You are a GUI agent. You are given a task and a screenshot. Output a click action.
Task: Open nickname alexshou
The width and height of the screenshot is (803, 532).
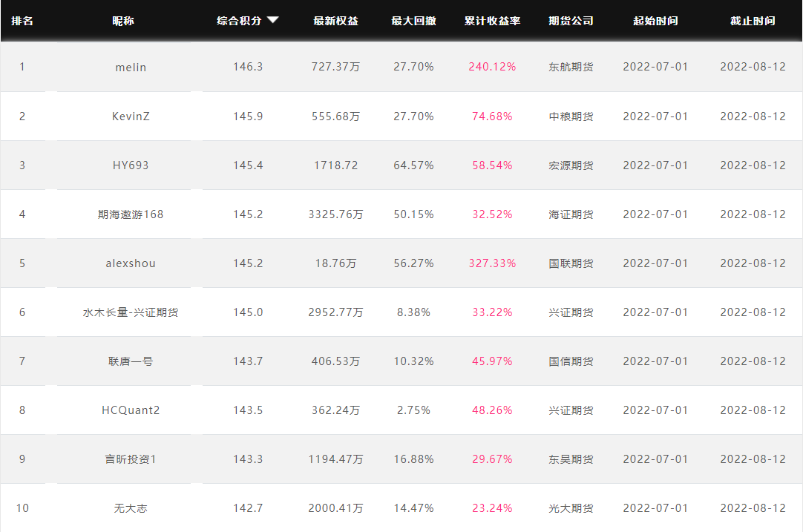click(131, 263)
